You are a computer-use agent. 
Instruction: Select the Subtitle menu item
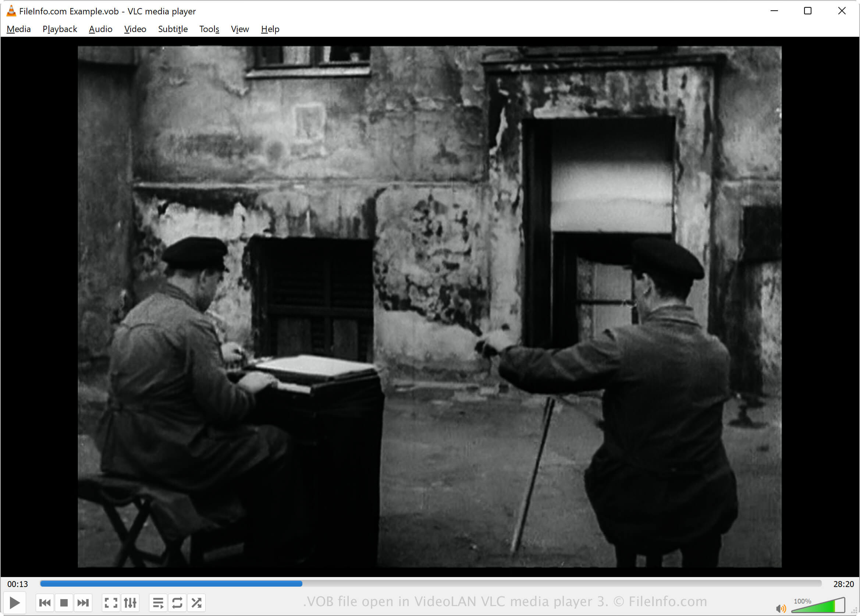point(171,29)
